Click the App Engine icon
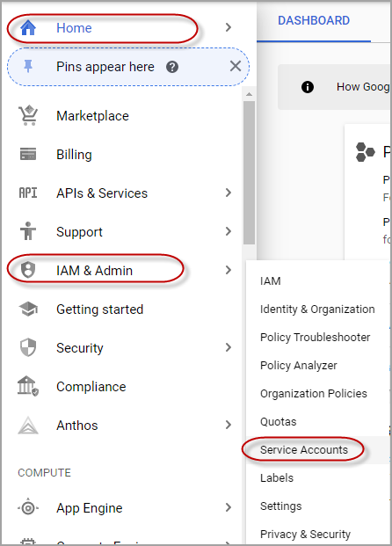392x546 pixels. [28, 508]
